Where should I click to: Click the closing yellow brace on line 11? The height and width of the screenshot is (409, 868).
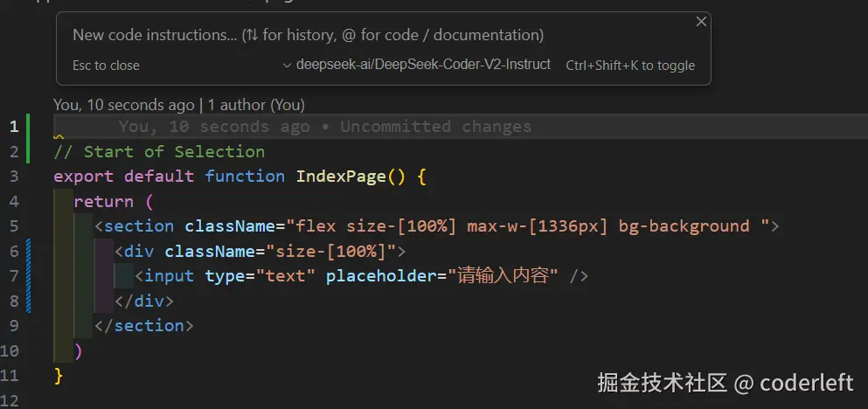point(58,376)
